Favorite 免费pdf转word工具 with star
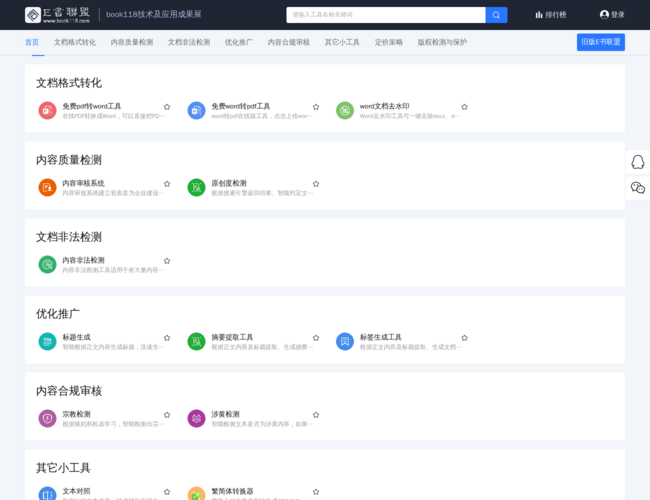The image size is (650, 500). (x=167, y=107)
